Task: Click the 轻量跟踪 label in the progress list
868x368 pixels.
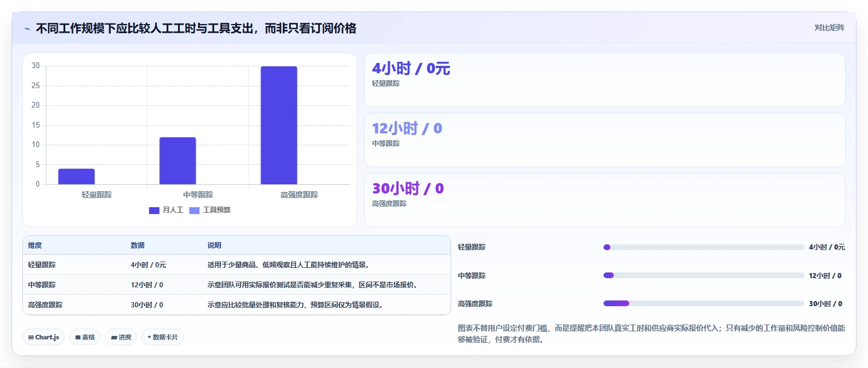Action: [472, 247]
